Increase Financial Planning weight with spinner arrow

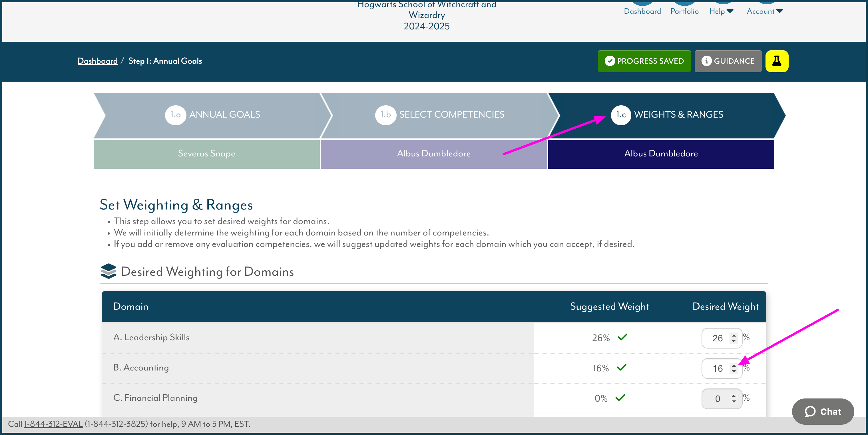734,396
